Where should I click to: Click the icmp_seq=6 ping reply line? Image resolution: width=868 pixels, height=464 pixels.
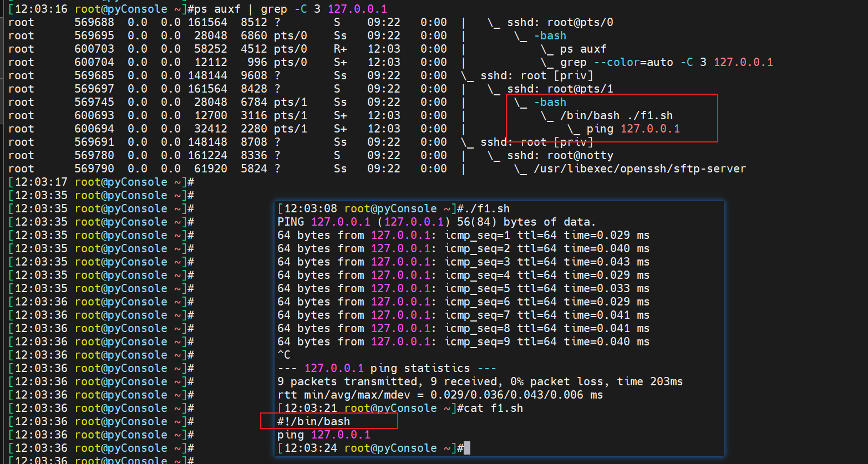click(x=463, y=302)
